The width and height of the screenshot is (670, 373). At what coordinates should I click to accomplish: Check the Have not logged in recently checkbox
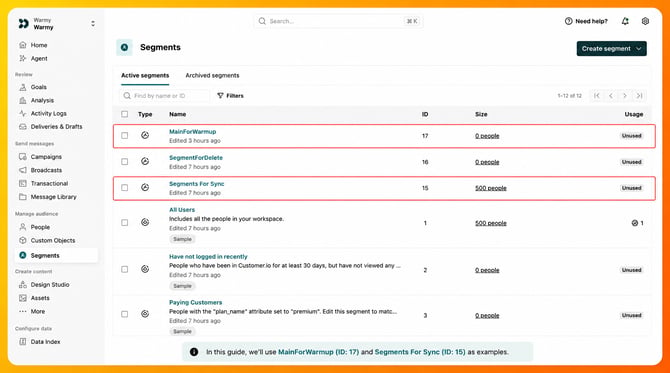click(124, 269)
